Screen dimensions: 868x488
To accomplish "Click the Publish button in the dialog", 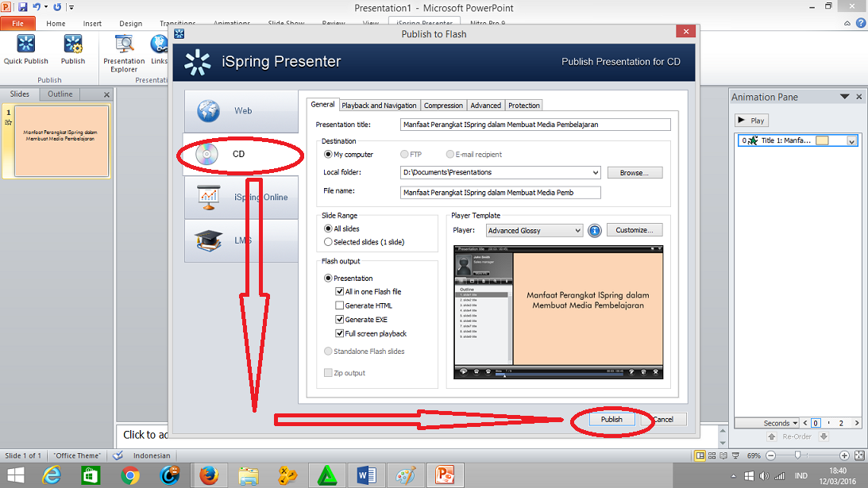I will pyautogui.click(x=611, y=419).
